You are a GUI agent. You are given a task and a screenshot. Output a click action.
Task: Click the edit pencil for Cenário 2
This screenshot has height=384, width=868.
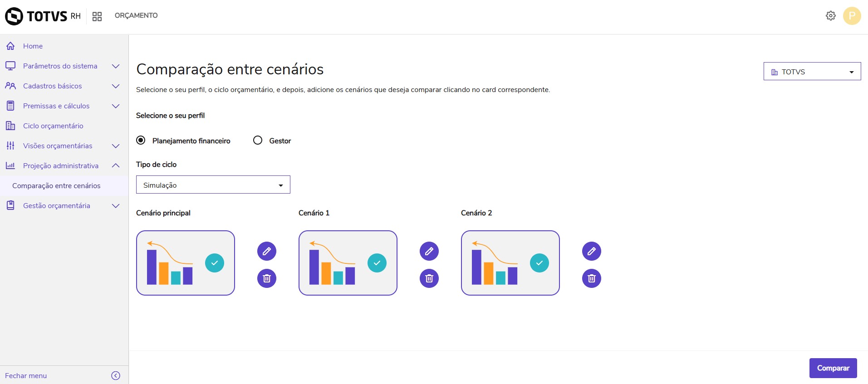tap(592, 251)
